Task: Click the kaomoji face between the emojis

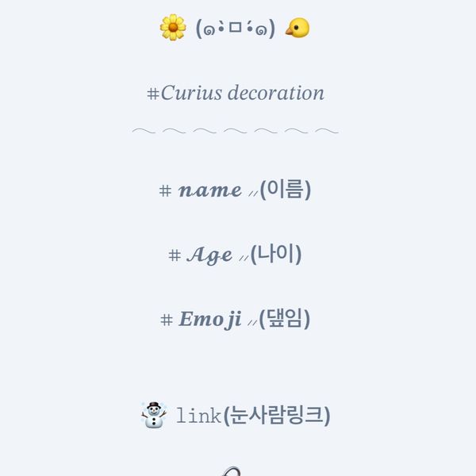Action: 236,29
